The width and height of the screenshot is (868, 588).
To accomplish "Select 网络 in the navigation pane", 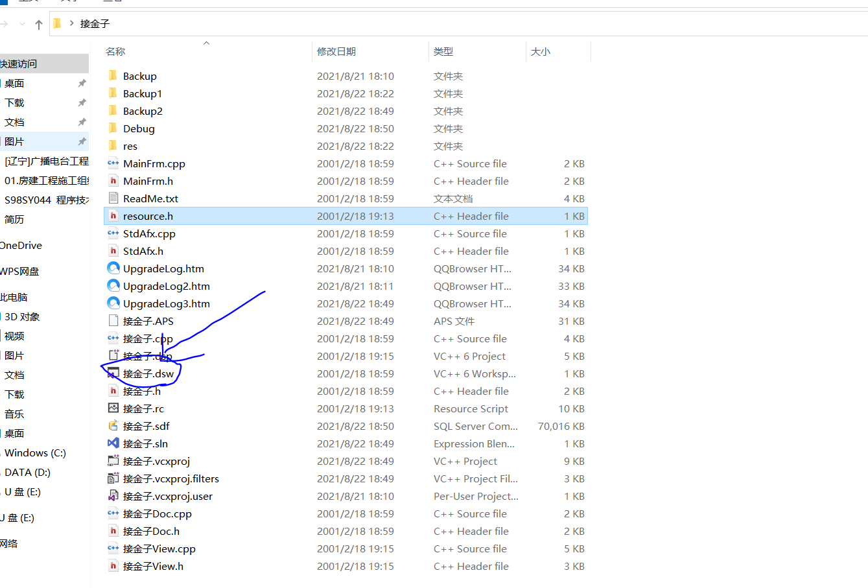I will [9, 543].
